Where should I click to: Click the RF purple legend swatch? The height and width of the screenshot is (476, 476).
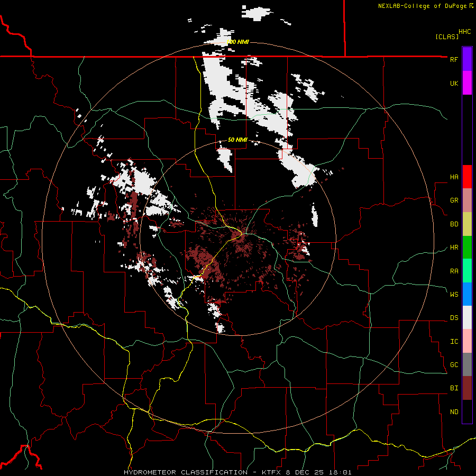[467, 59]
